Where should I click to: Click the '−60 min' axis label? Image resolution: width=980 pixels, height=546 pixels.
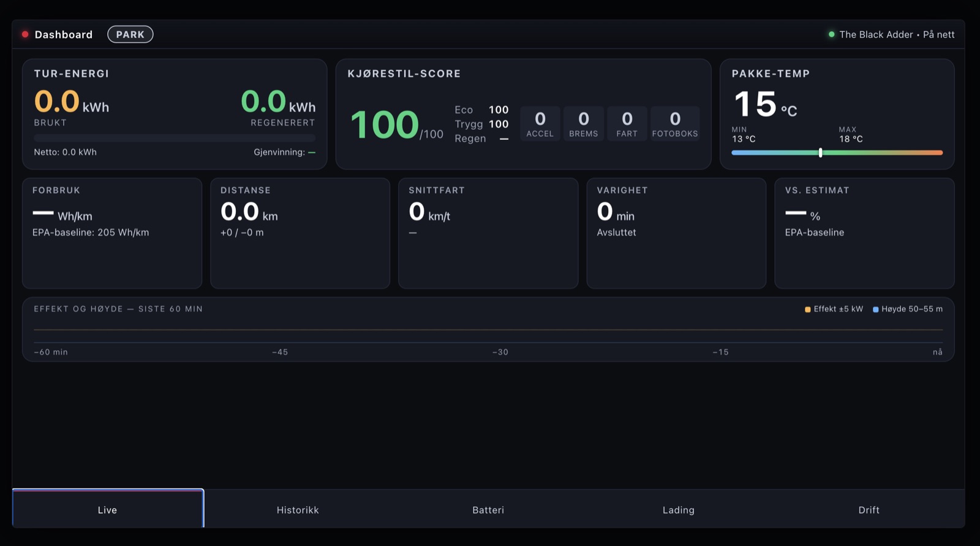tap(51, 352)
